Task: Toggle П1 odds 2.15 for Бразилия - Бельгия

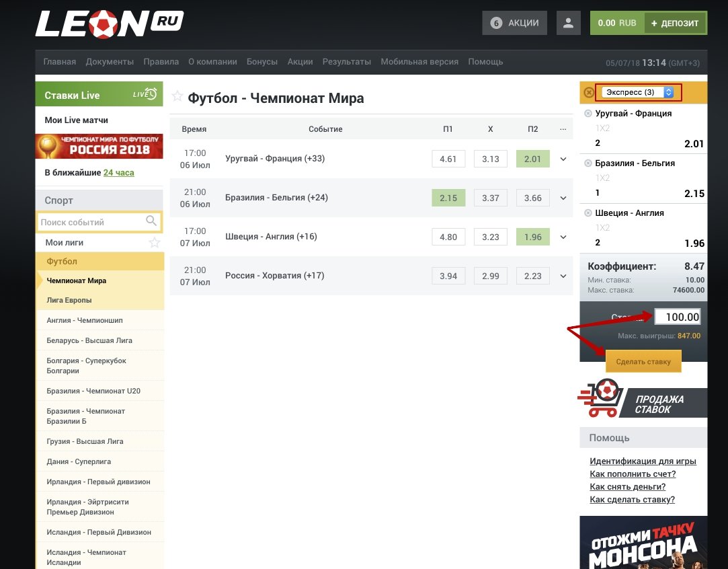Action: click(x=448, y=198)
